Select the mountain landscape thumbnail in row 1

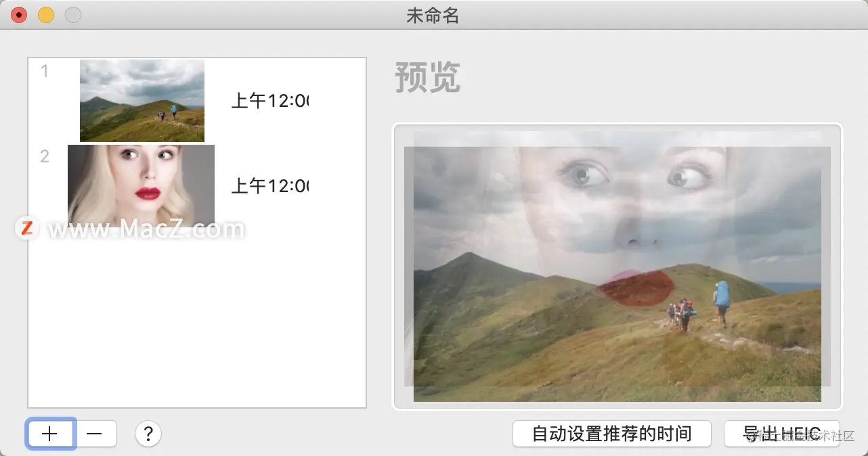(142, 101)
